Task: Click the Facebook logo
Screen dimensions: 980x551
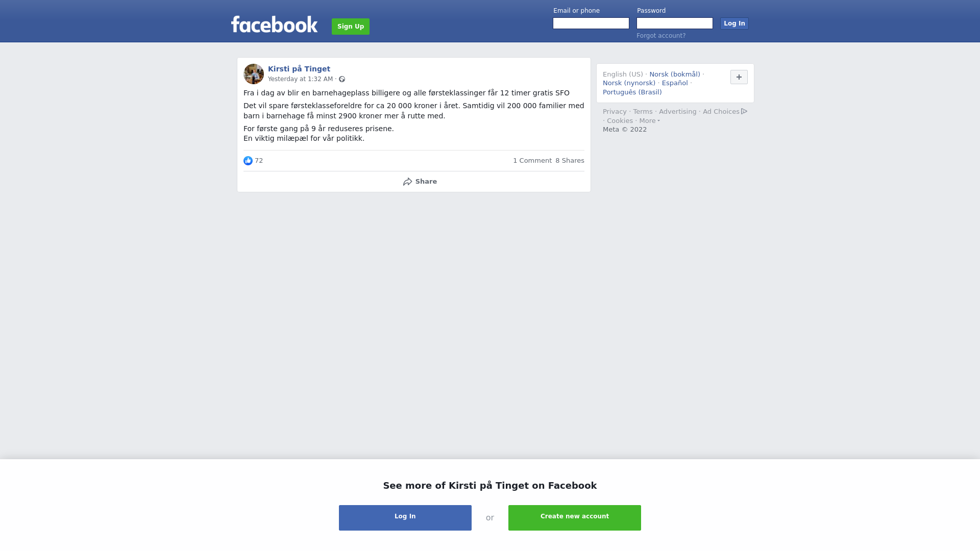Action: click(x=274, y=24)
